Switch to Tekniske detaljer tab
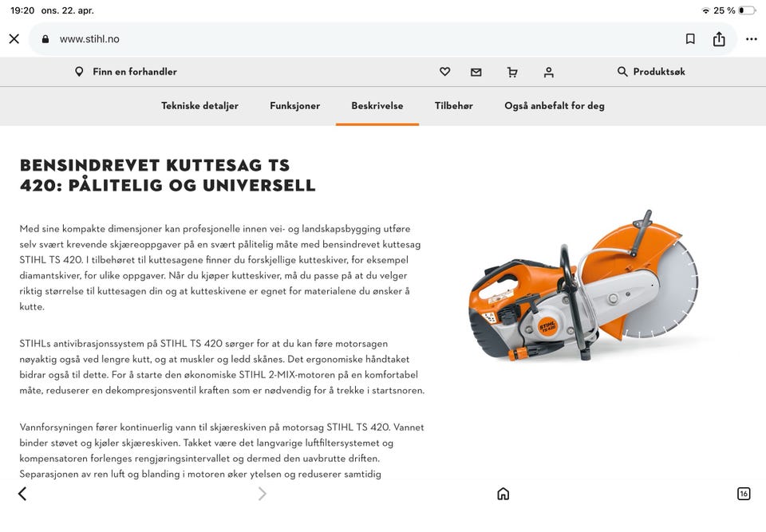 199,106
